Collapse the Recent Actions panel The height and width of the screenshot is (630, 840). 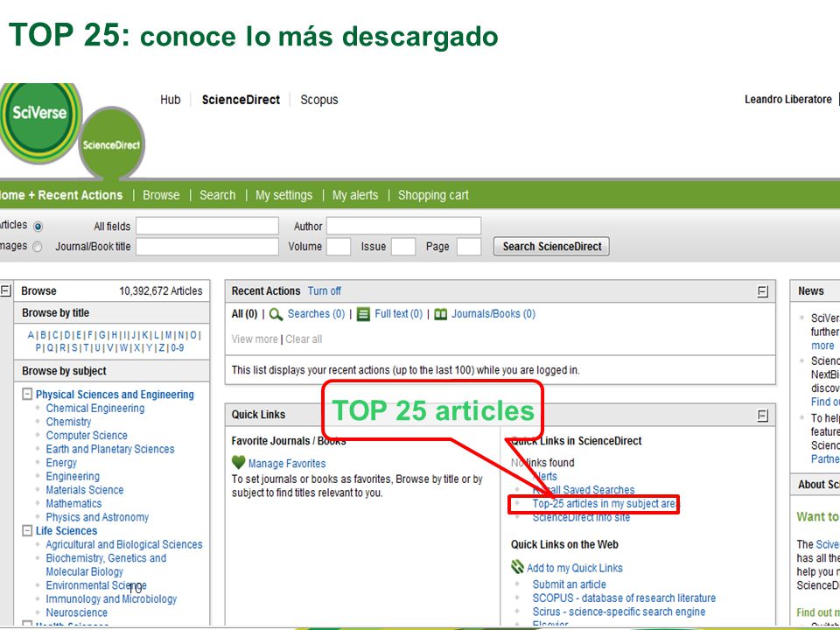pos(762,291)
